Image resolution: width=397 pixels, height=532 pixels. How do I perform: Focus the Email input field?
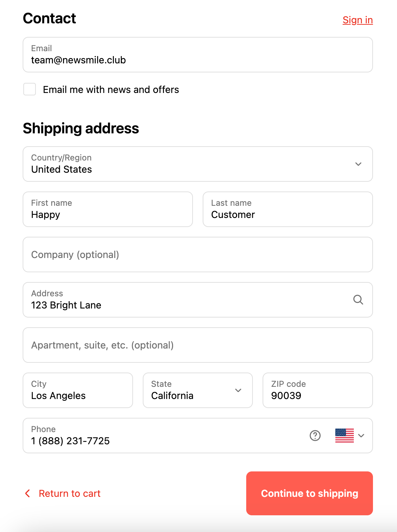[x=197, y=55]
